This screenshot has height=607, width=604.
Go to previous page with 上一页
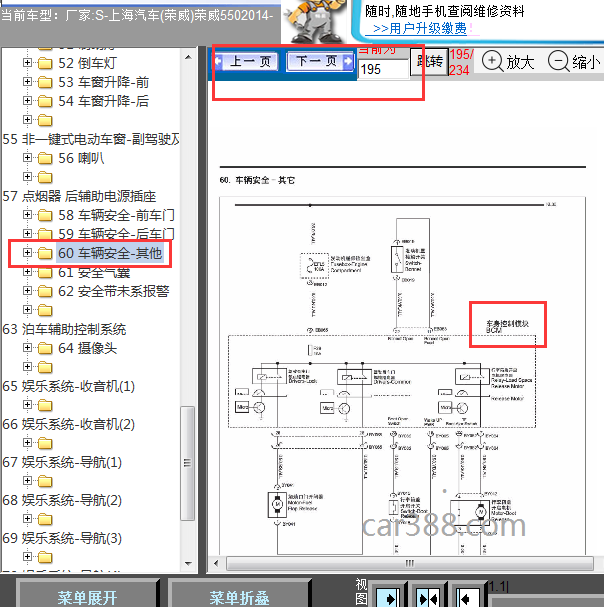(246, 61)
